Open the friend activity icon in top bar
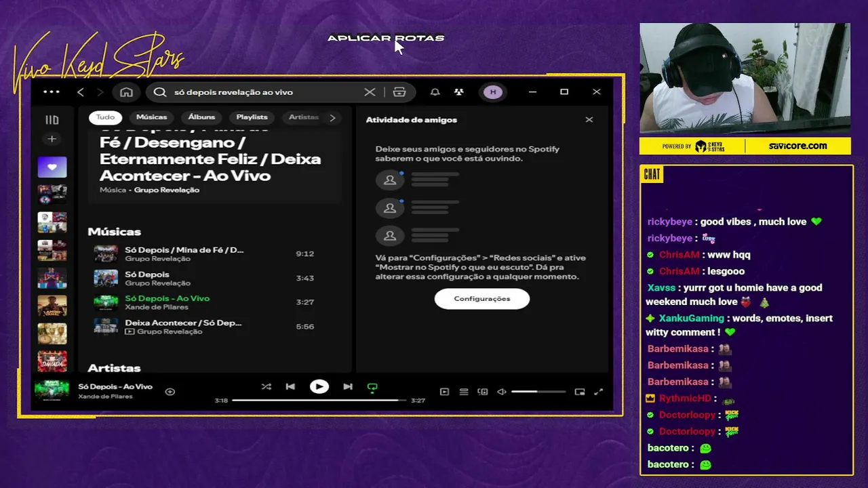 (459, 92)
